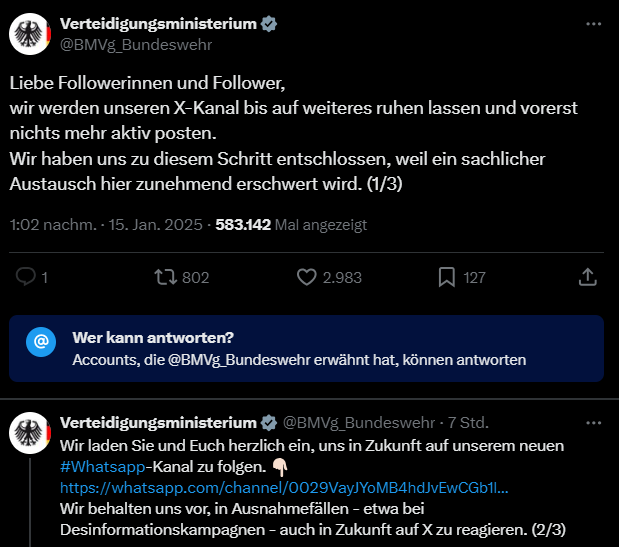The width and height of the screenshot is (619, 547).
Task: Click the verified badge in the second tweet
Action: tap(268, 422)
